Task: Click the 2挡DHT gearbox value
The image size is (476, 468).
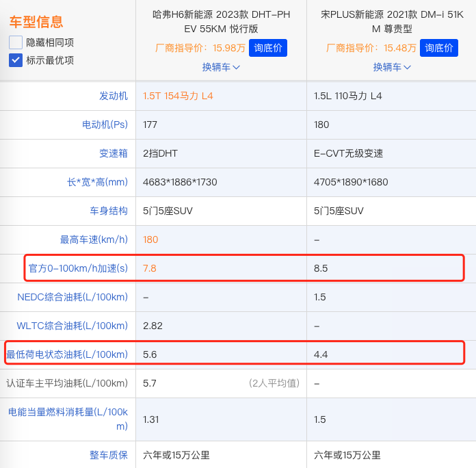Action: point(160,153)
